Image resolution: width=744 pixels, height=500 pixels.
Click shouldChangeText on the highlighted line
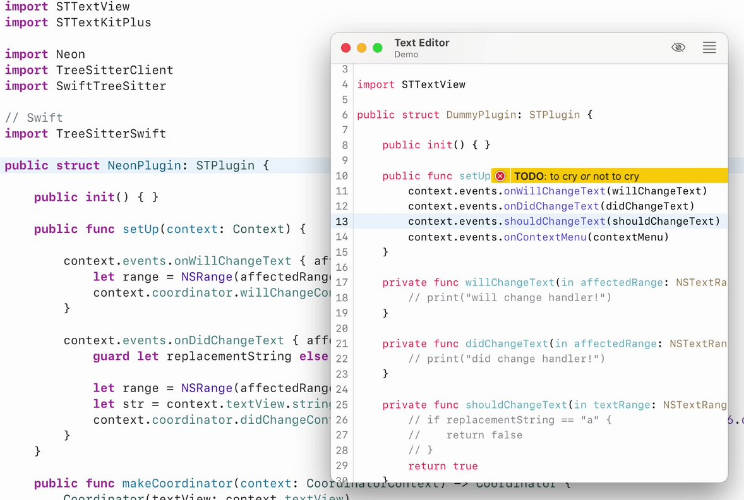554,221
